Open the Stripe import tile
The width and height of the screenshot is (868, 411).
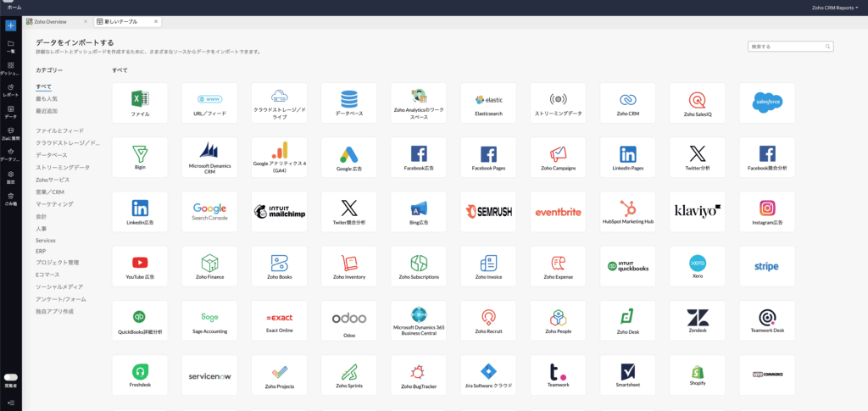tap(766, 266)
